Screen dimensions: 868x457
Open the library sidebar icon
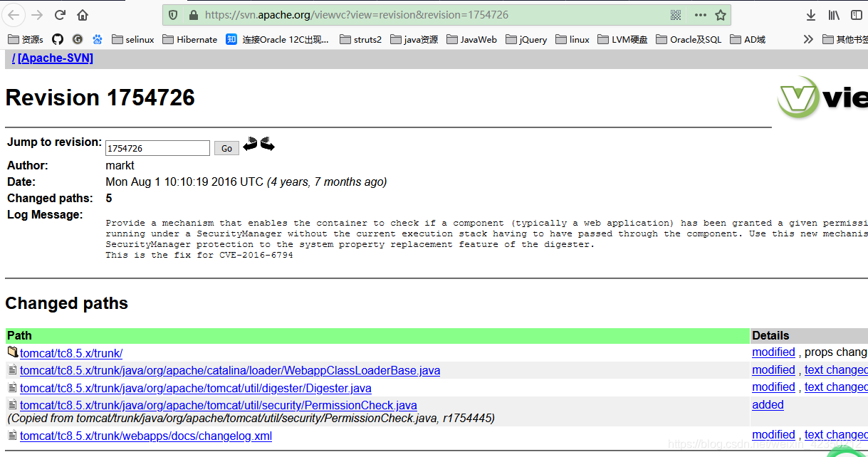pos(834,15)
